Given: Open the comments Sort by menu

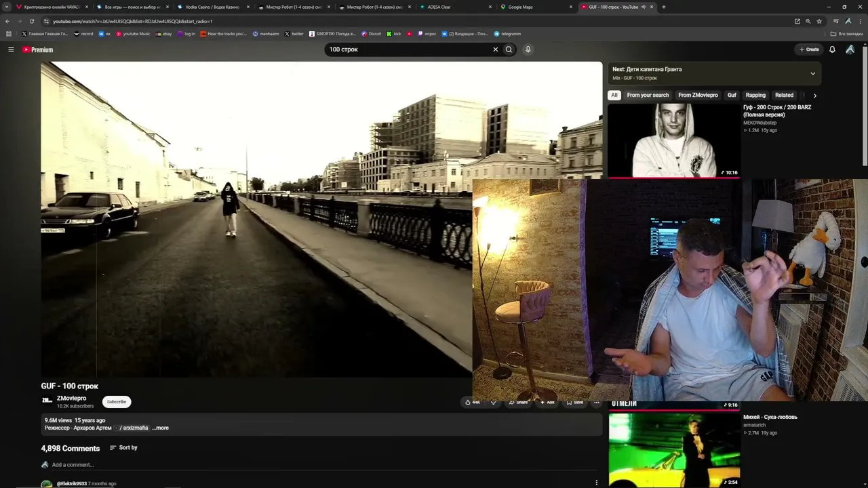Looking at the screenshot, I should [x=123, y=448].
